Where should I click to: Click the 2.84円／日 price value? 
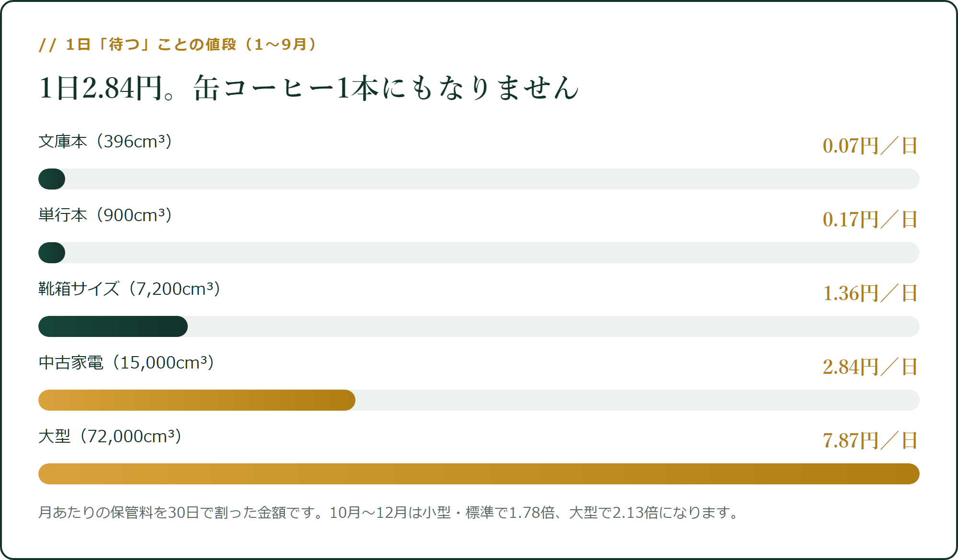tap(870, 367)
